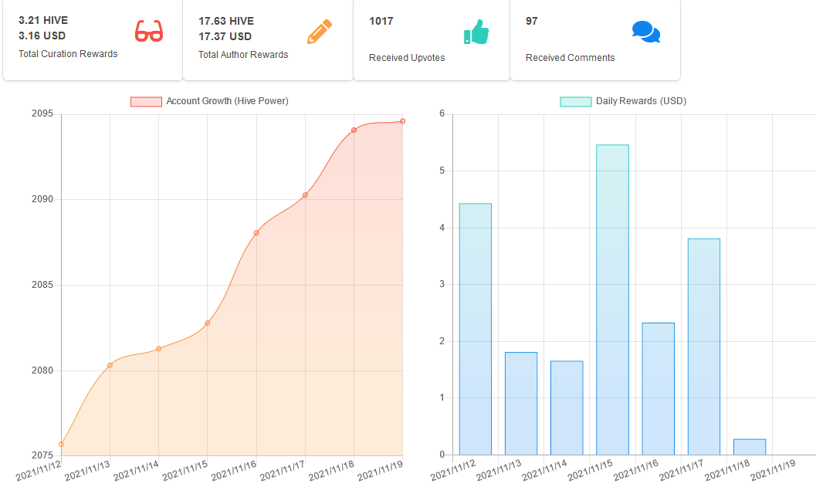Click the 2021/11/14 data point on growth line
816x504 pixels.
(x=159, y=349)
